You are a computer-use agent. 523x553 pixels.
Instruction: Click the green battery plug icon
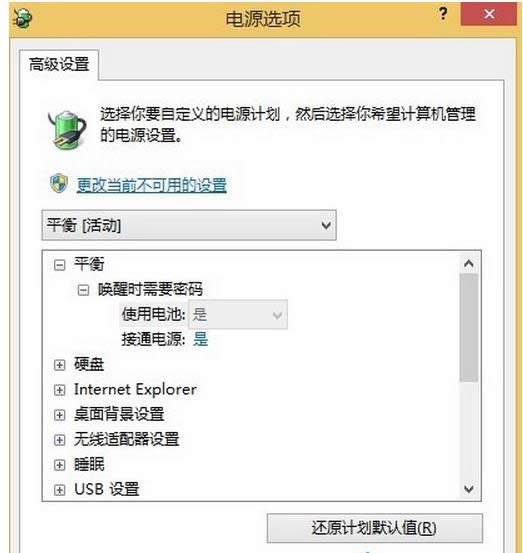click(x=67, y=129)
